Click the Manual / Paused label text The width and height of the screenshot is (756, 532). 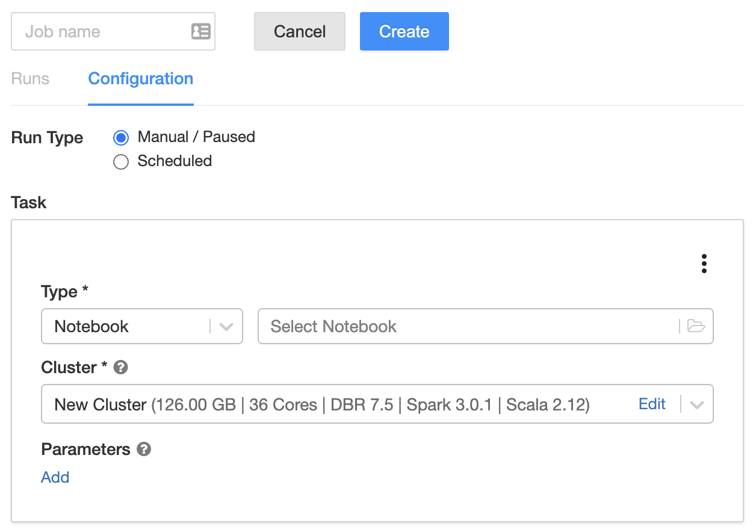pyautogui.click(x=196, y=137)
